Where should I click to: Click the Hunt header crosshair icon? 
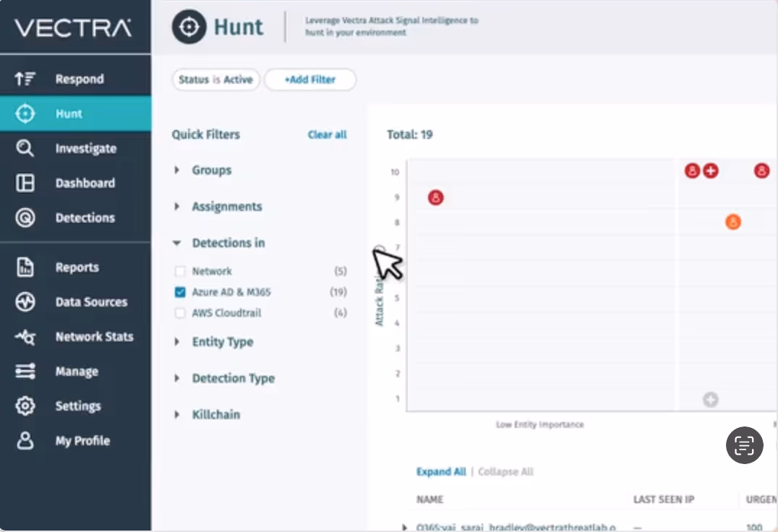click(189, 27)
